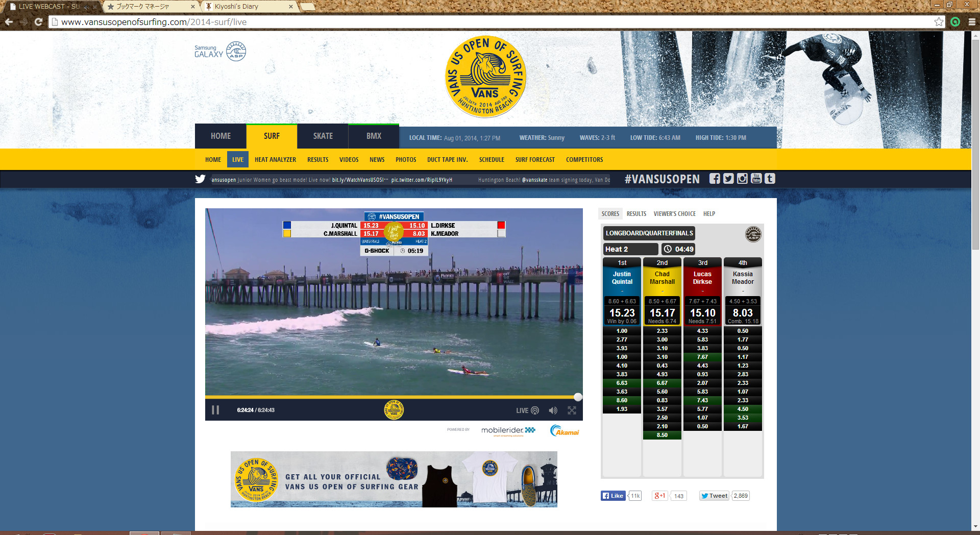Open the Instagram icon in social bar
This screenshot has width=980, height=535.
pos(742,179)
